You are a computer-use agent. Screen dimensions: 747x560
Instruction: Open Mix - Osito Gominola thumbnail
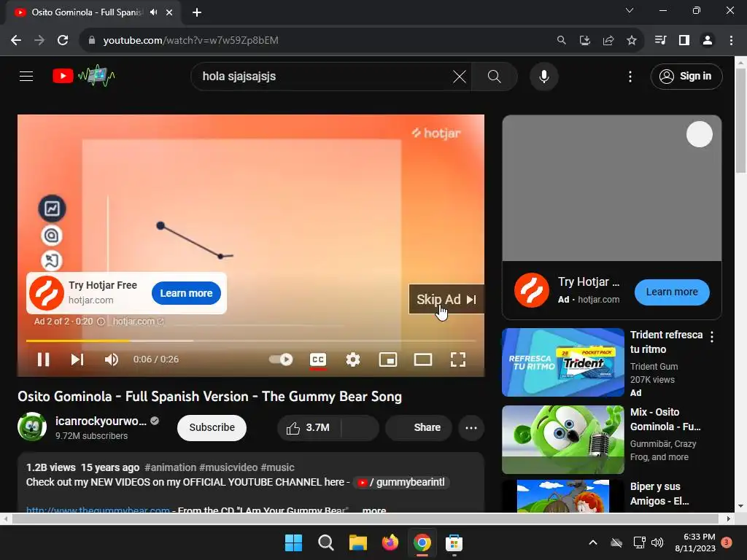point(563,440)
